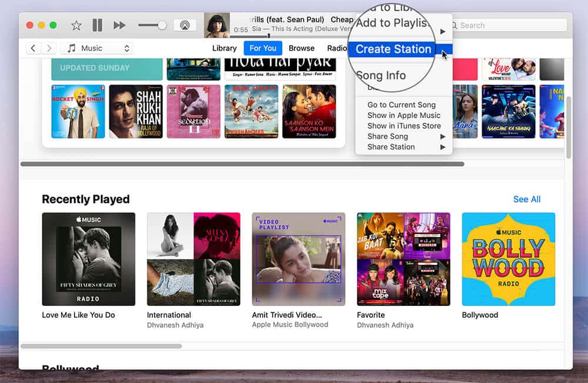Click the vertical scrollbar on right edge
588x383 pixels.
pos(569,128)
